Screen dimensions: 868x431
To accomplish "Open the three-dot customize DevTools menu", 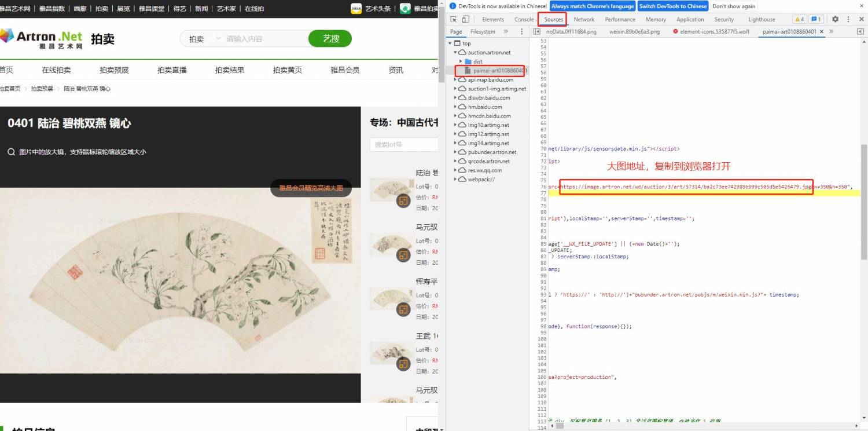I will coord(847,19).
